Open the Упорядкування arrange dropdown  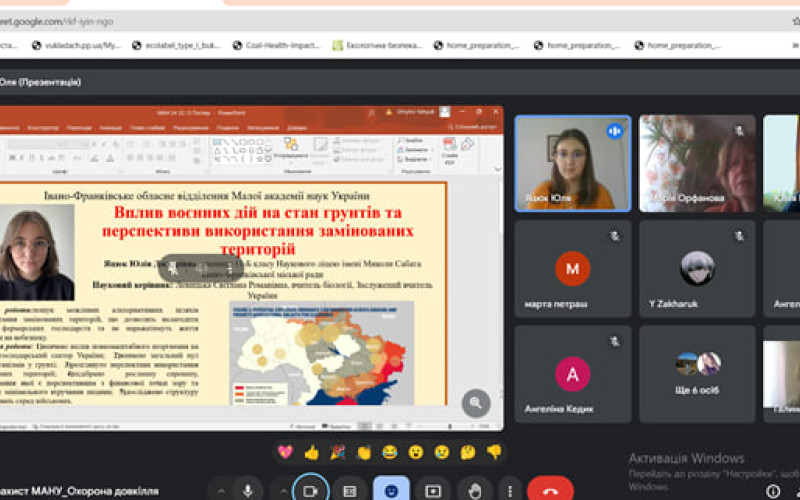point(290,149)
